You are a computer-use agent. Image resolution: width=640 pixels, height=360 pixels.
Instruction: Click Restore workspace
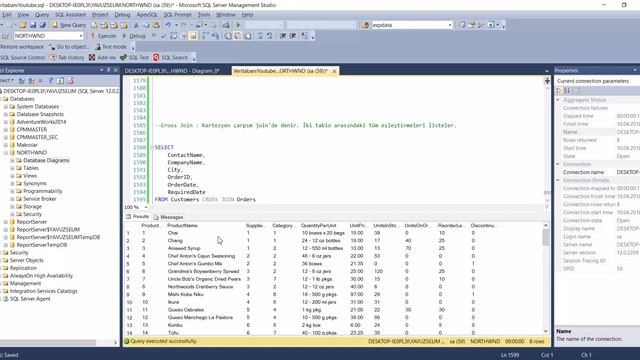coord(22,47)
